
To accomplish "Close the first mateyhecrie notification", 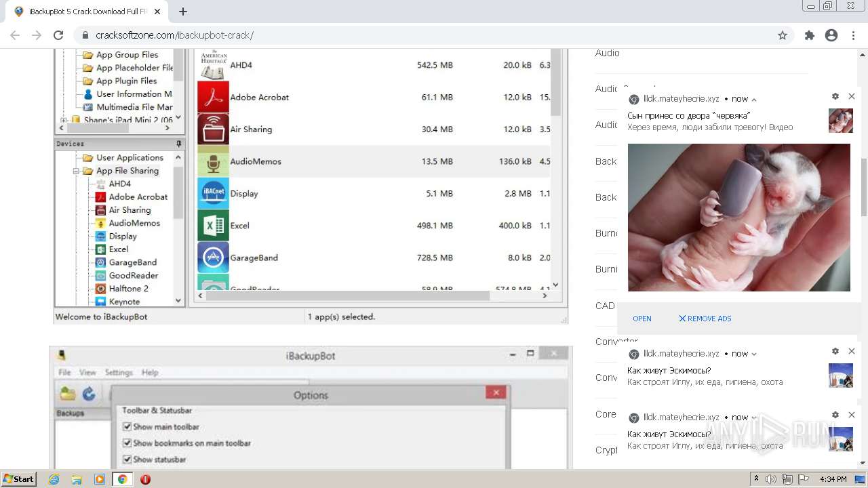I will (x=852, y=97).
